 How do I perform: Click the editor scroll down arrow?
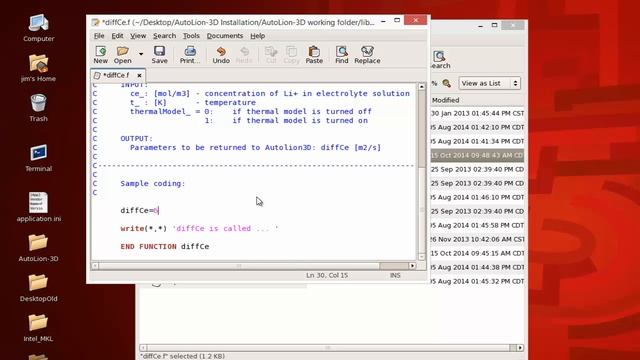(422, 257)
